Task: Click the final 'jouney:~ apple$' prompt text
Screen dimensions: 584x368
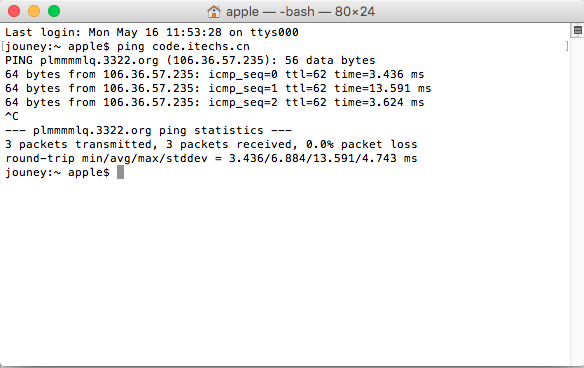Action: [57, 172]
